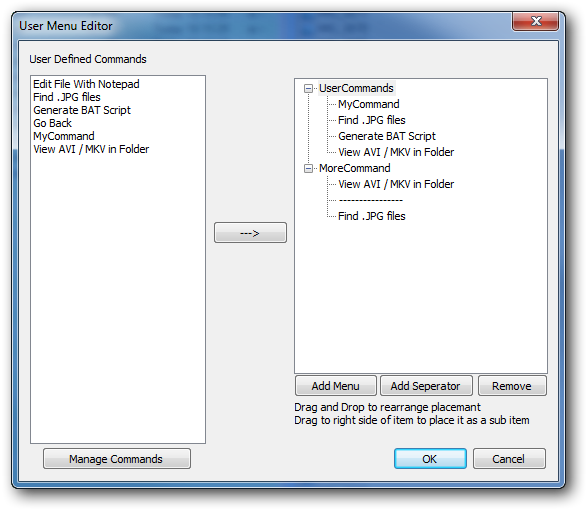Select Generate BAT Script tree item
This screenshot has width=586, height=509.
[x=387, y=136]
